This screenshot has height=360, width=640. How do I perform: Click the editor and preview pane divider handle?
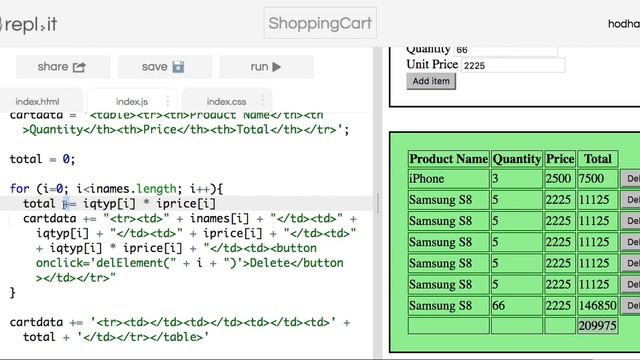pyautogui.click(x=378, y=203)
